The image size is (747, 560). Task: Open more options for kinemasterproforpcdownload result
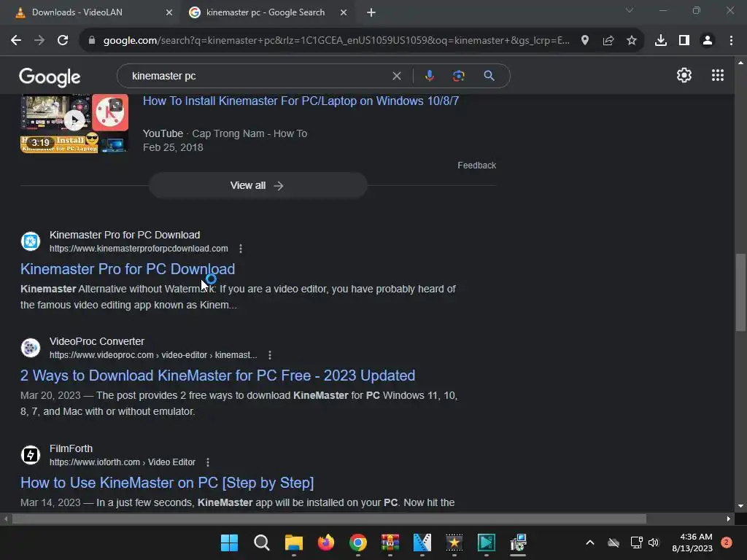coord(241,249)
